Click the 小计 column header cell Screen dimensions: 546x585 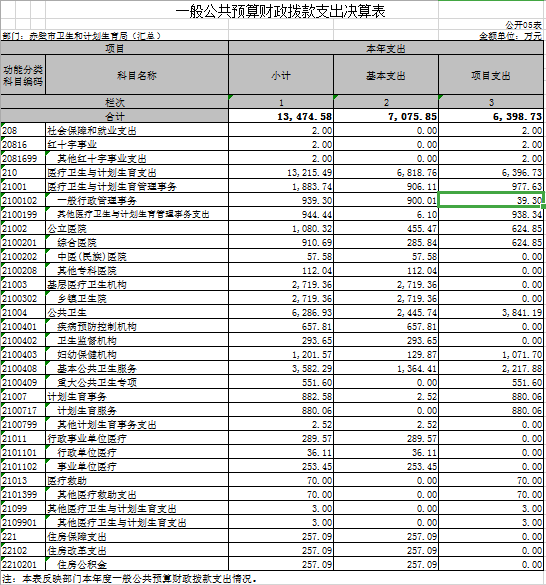click(x=281, y=76)
